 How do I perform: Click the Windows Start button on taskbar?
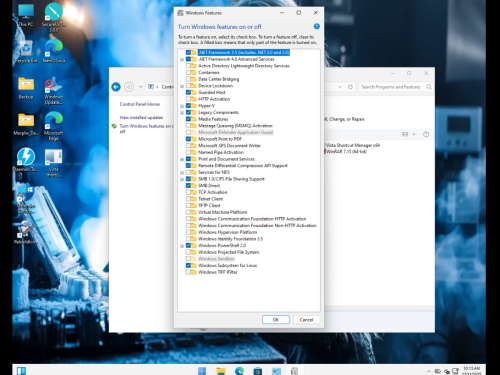pos(202,371)
